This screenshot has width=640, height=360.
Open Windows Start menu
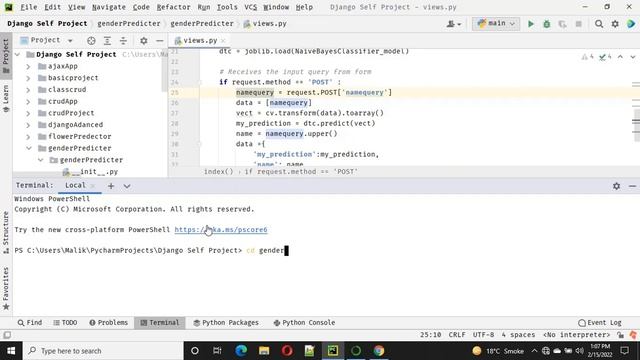(x=11, y=351)
